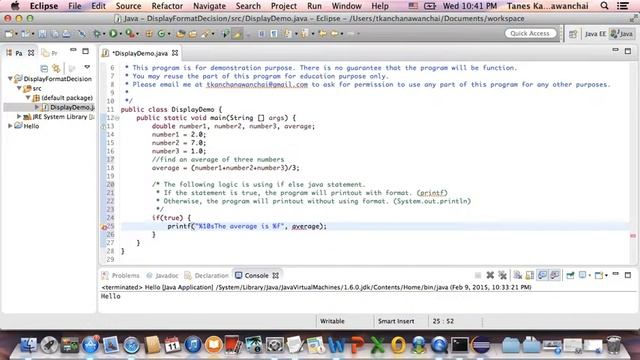The height and width of the screenshot is (360, 640).
Task: Click the red error overview ruler marker
Action: (x=633, y=236)
